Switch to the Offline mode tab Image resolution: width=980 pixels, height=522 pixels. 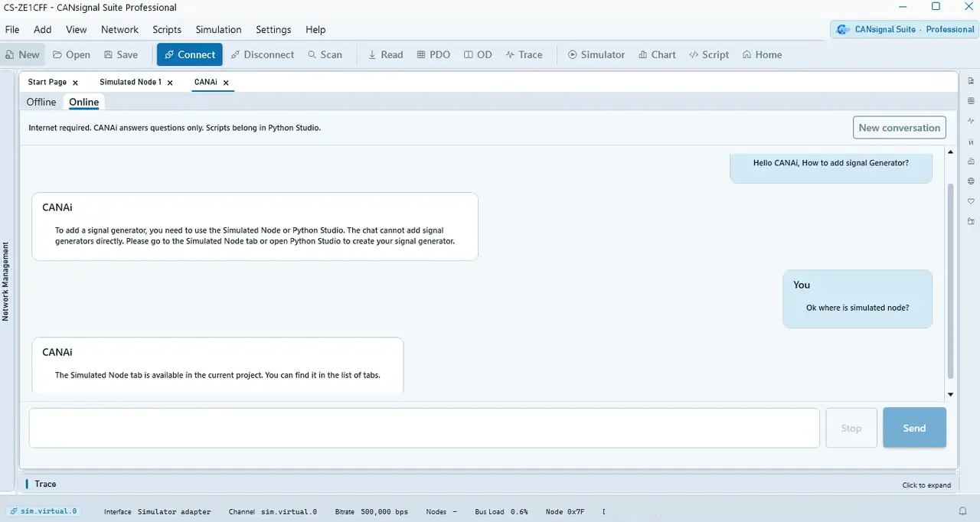coord(41,102)
